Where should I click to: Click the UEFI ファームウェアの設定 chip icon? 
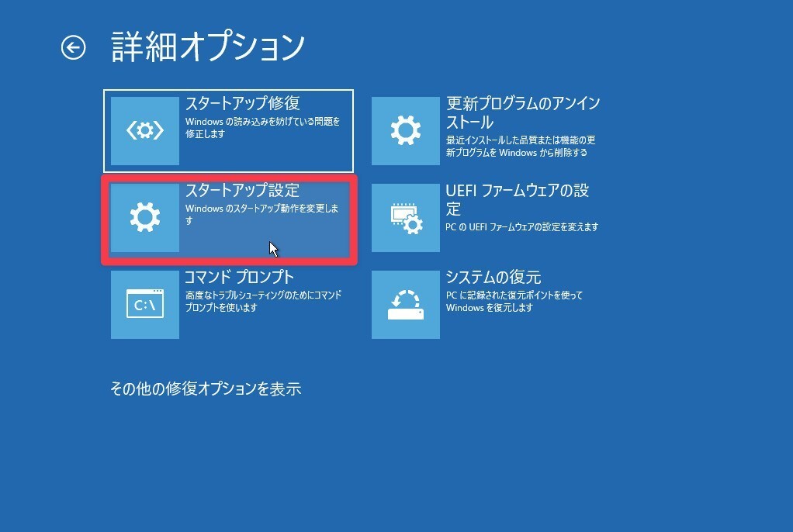[406, 217]
